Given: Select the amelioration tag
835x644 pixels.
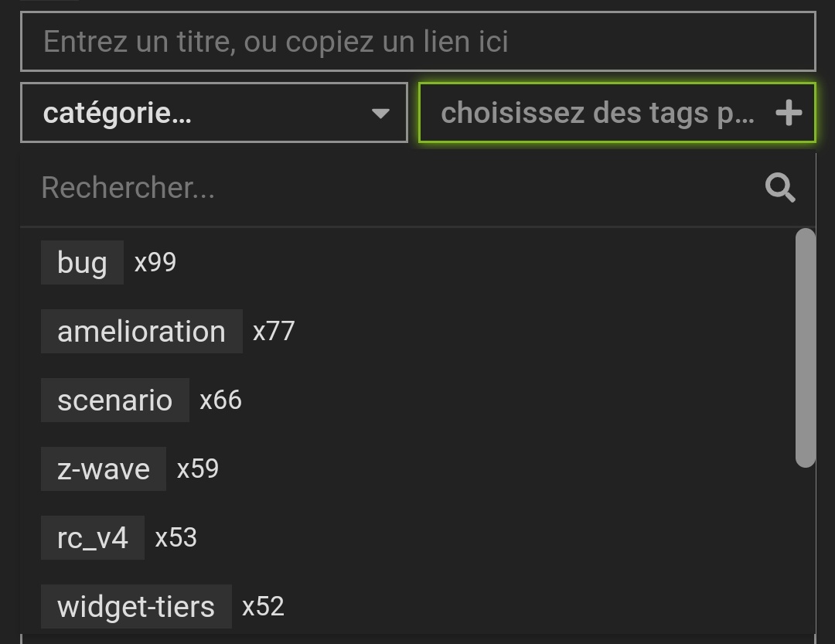Looking at the screenshot, I should tap(141, 332).
